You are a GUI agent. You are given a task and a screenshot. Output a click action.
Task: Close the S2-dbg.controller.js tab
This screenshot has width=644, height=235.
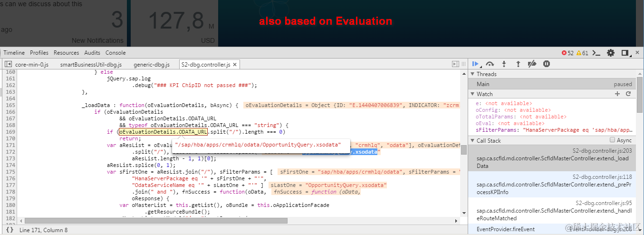pyautogui.click(x=235, y=64)
